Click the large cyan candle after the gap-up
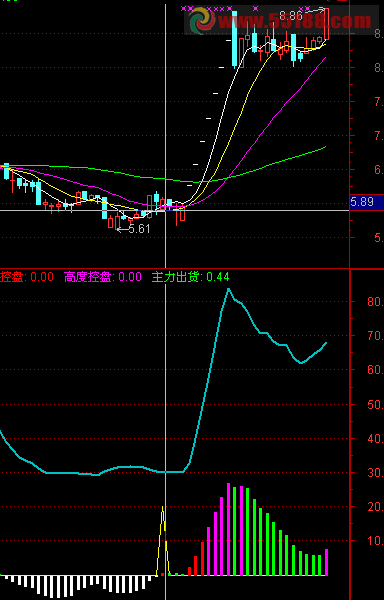 coord(234,39)
